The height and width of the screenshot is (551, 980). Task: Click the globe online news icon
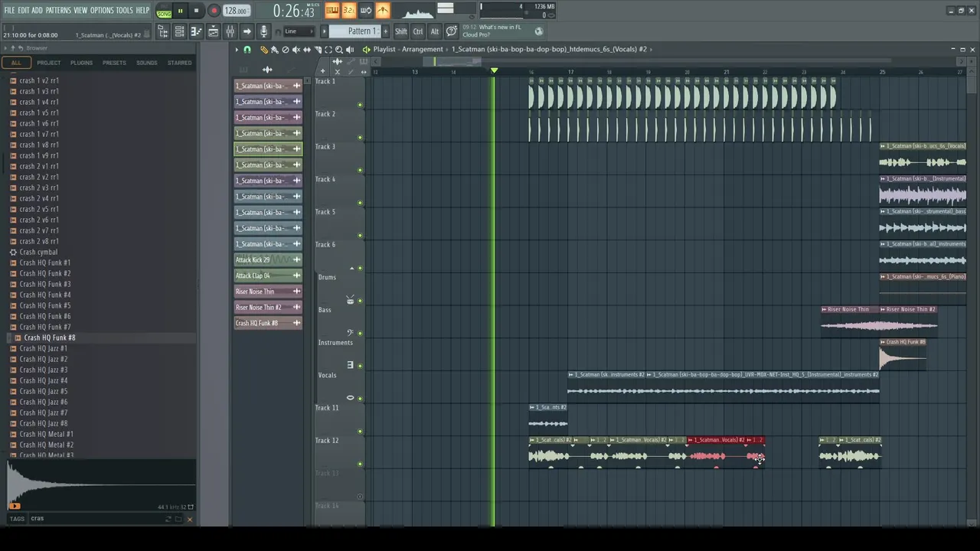click(x=538, y=31)
